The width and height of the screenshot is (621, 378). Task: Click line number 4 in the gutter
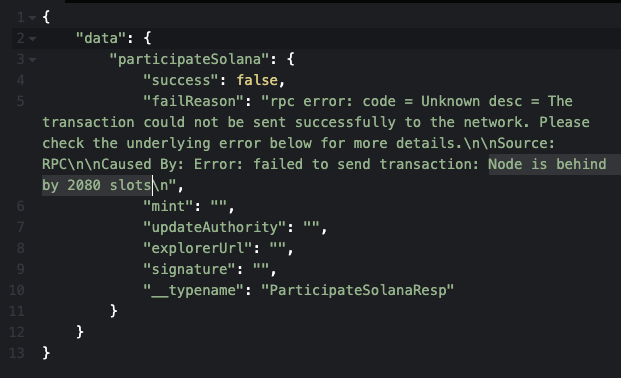[21, 80]
